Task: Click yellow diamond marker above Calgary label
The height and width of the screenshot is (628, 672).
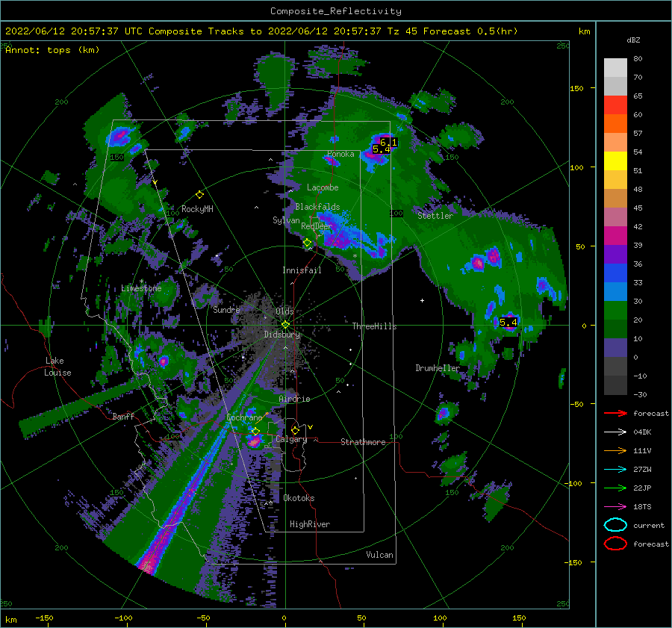Action: 295,430
